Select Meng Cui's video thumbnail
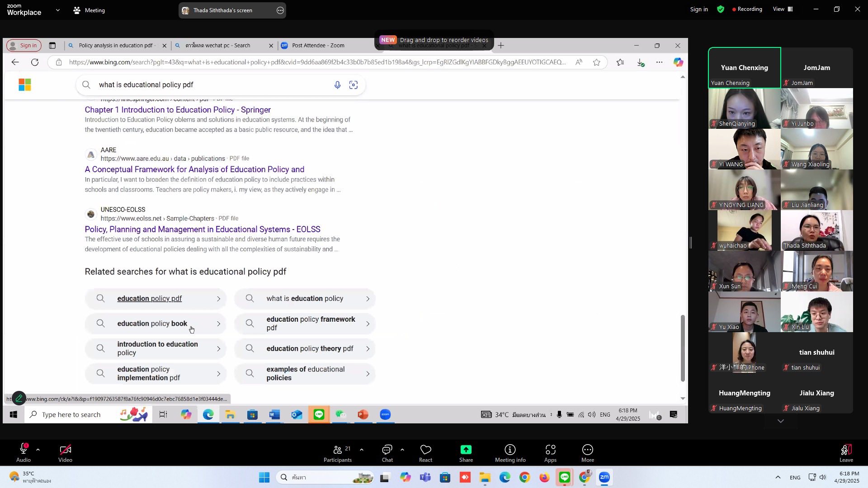The height and width of the screenshot is (488, 868). point(817,271)
